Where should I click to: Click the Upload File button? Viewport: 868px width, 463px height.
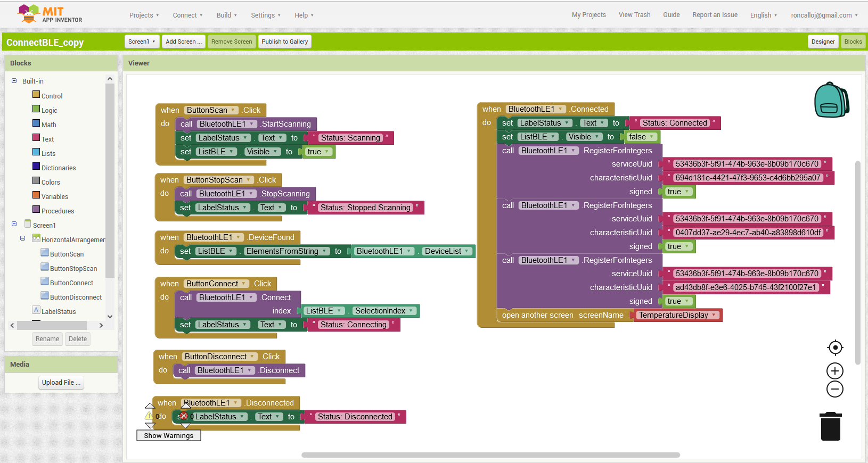click(62, 383)
